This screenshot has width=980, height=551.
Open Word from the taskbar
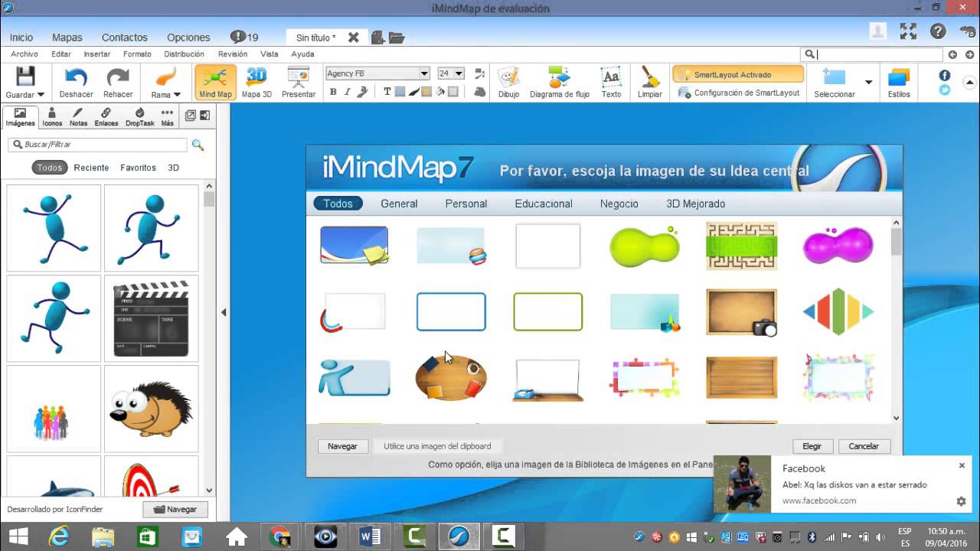click(x=370, y=536)
